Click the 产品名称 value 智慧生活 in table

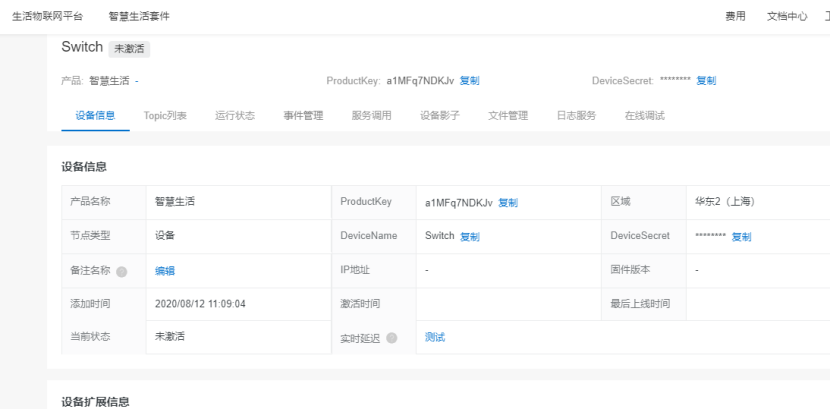(x=174, y=202)
